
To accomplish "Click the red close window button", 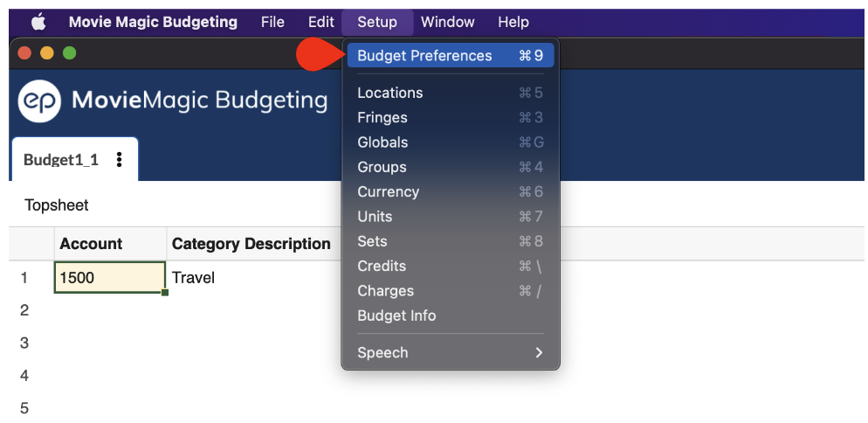I will pos(25,53).
